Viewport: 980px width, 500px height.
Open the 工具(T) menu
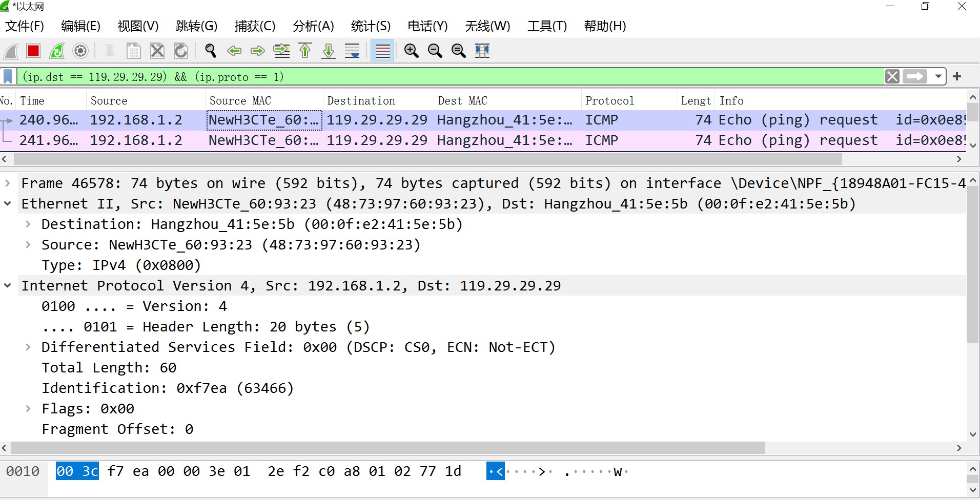[547, 26]
